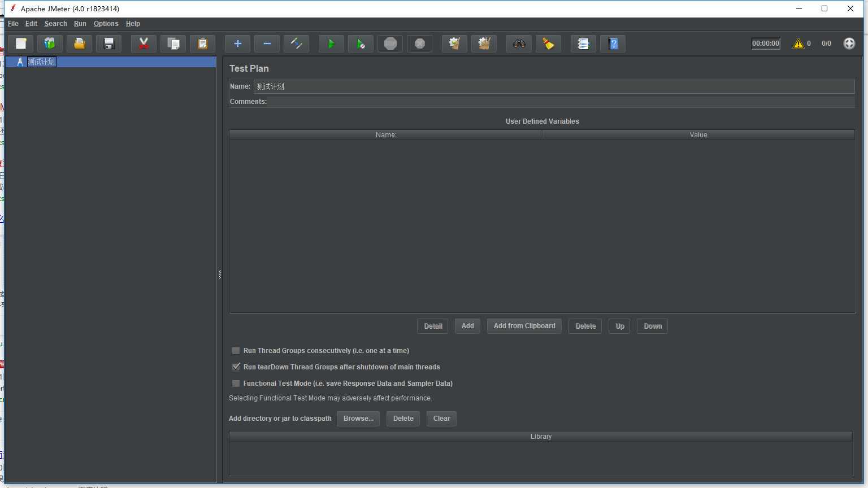Click the Reset Search icon
The width and height of the screenshot is (868, 488).
click(x=548, y=43)
